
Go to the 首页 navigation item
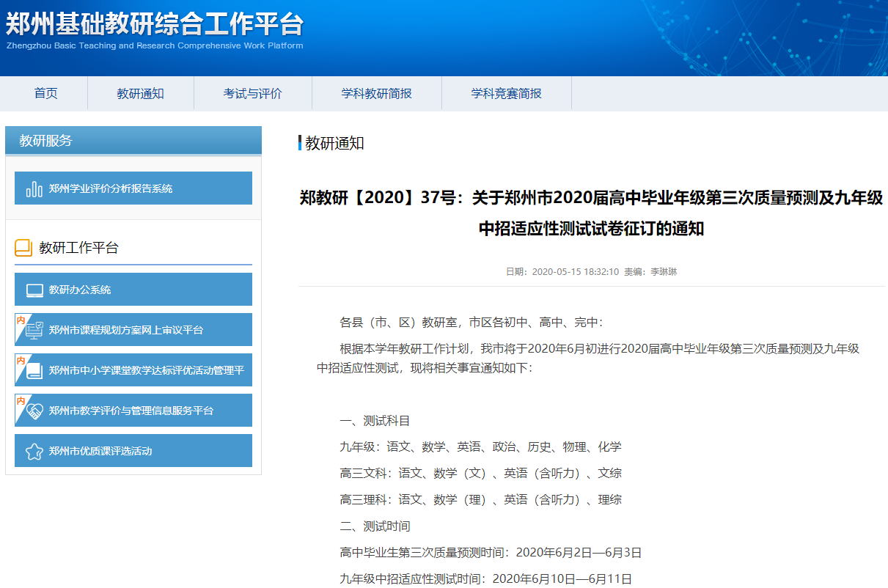45,93
